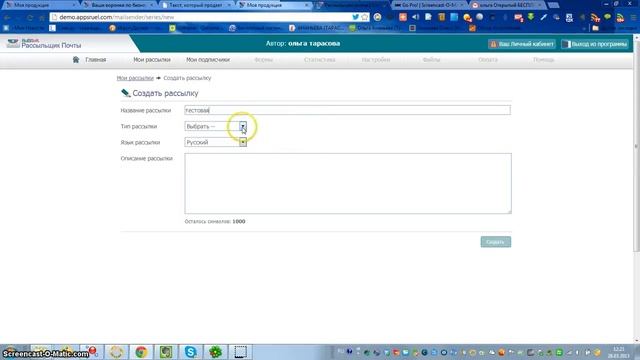Open ICQ flower icon in taskbar
This screenshot has width=640, height=360.
pos(216,352)
